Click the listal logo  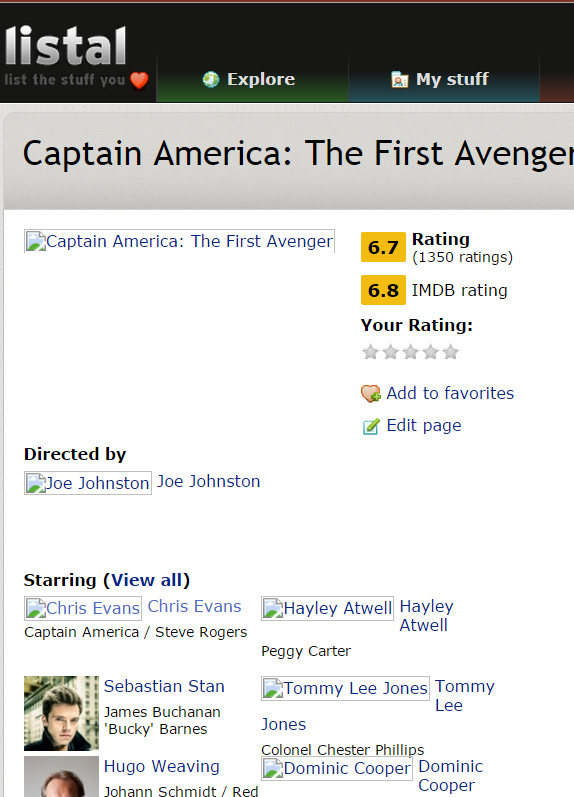point(66,46)
